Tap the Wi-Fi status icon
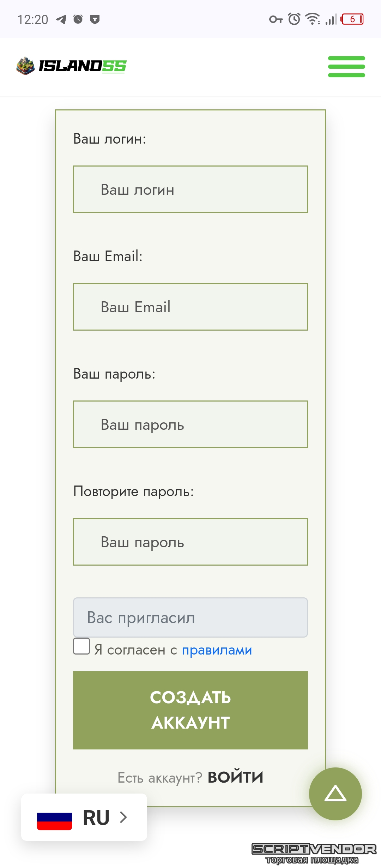 (313, 19)
